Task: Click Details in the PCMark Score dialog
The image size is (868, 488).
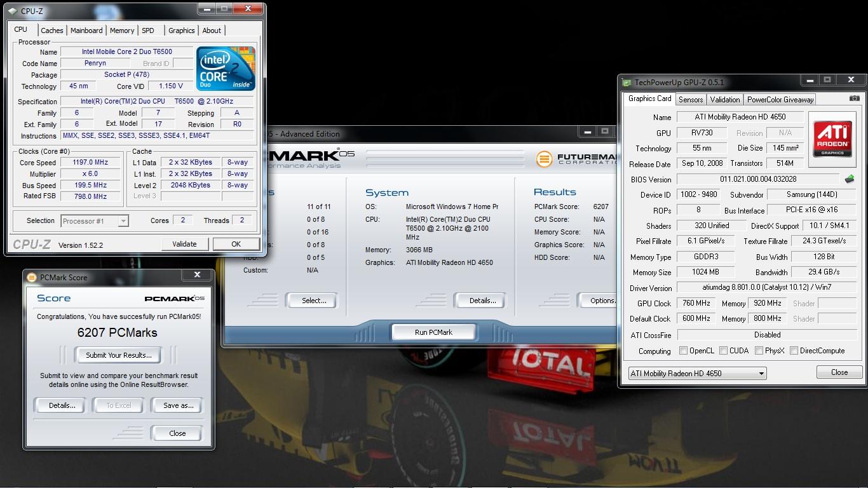Action: tap(62, 405)
